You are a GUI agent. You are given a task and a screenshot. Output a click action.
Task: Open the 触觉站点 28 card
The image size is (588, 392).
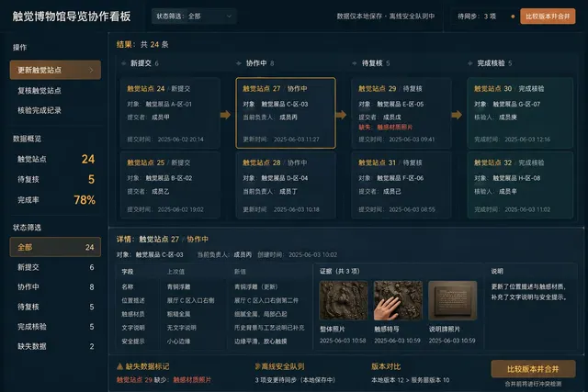tap(286, 185)
